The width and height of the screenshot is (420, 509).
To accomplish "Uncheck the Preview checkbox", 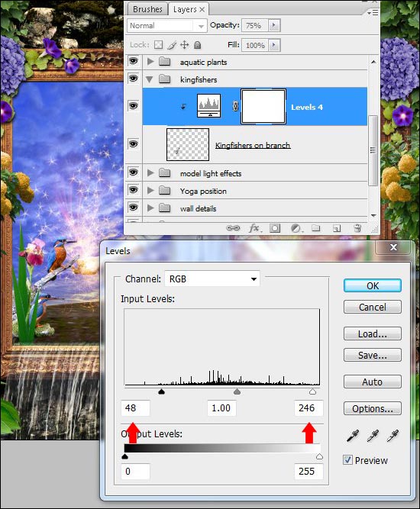I will pos(347,460).
